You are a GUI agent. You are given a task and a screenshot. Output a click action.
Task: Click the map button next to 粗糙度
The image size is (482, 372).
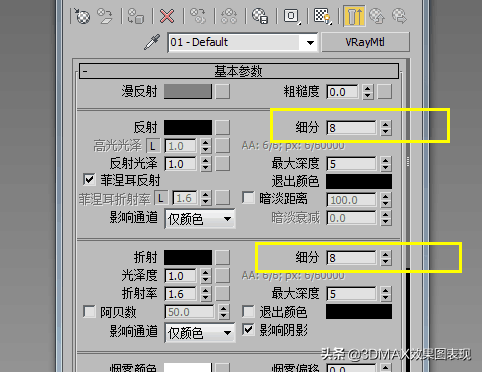pyautogui.click(x=384, y=91)
